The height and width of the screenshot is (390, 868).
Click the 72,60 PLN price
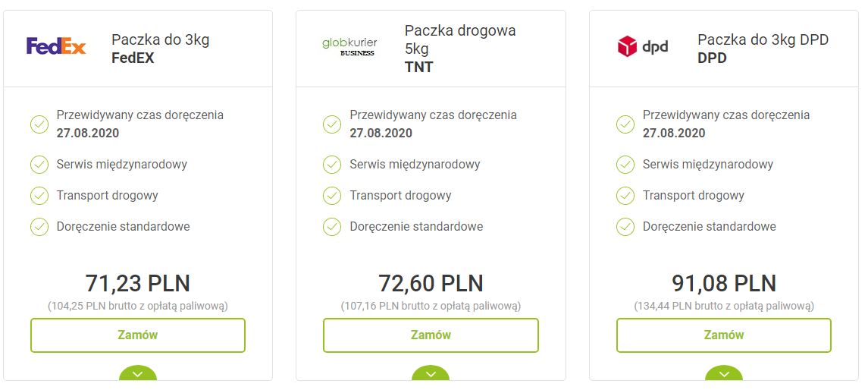(x=431, y=284)
